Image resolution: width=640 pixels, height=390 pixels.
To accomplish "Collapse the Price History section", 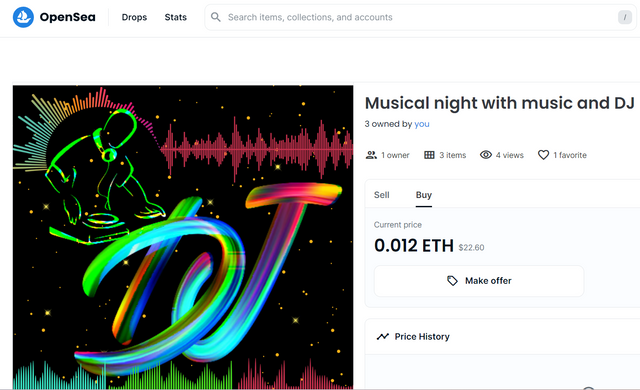I will point(502,337).
